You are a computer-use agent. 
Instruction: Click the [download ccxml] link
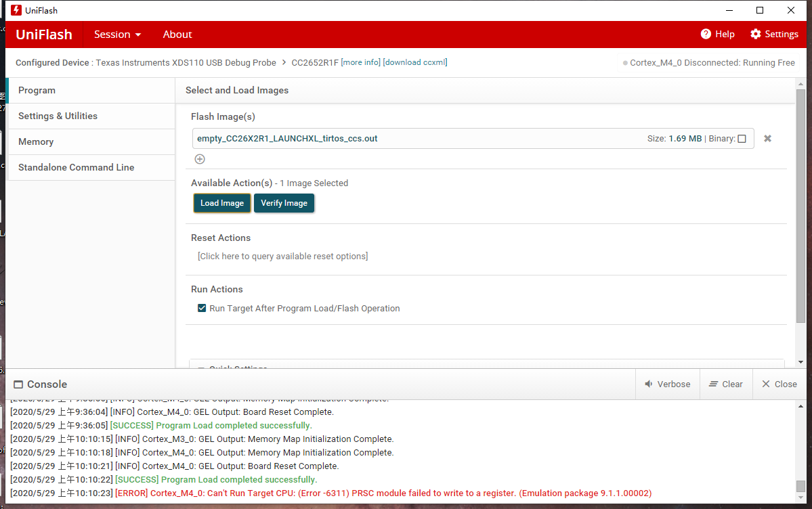415,62
